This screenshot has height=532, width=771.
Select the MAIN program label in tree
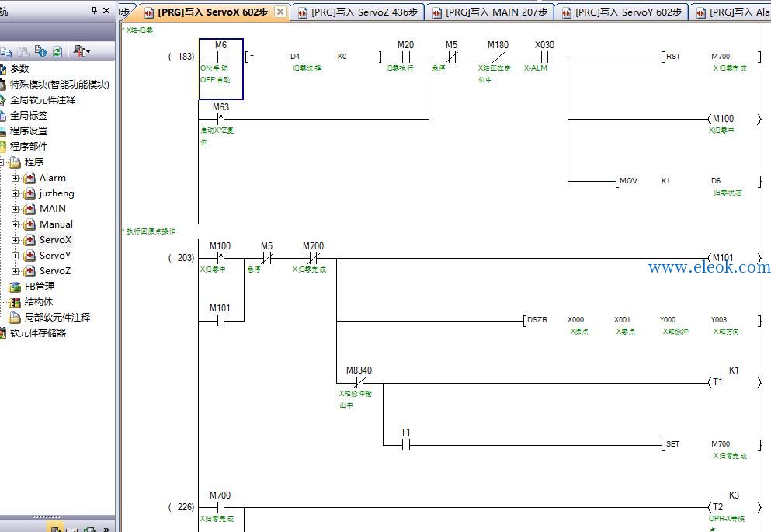[x=53, y=209]
